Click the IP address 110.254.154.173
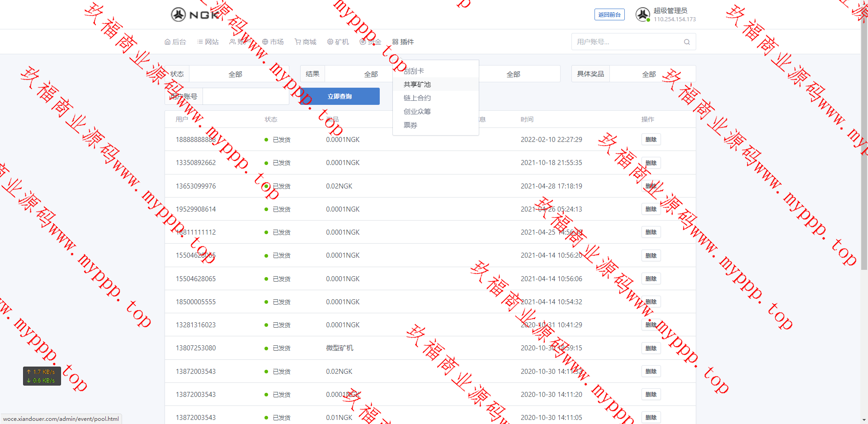The image size is (868, 424). pyautogui.click(x=675, y=19)
